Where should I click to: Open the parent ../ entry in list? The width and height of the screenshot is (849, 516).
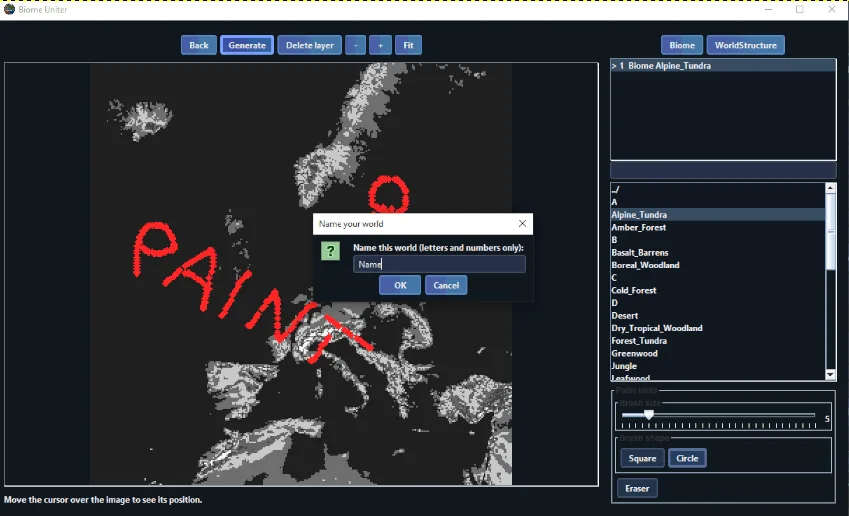[718, 190]
